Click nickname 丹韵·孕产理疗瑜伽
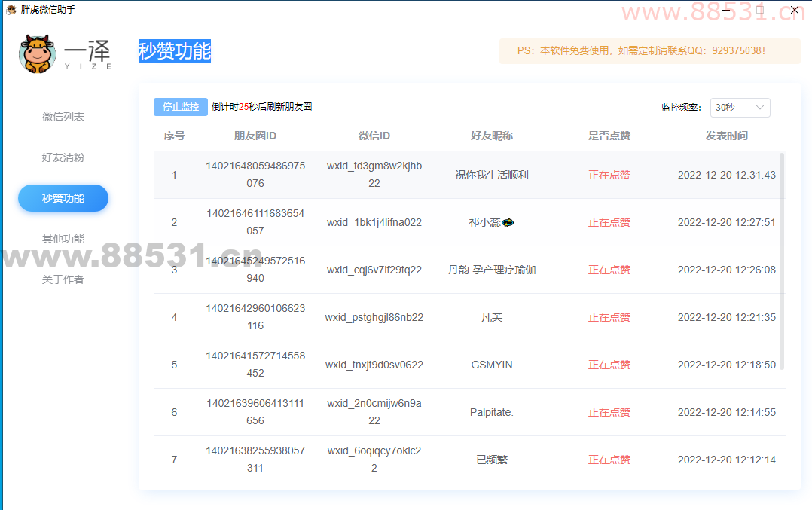 (491, 270)
